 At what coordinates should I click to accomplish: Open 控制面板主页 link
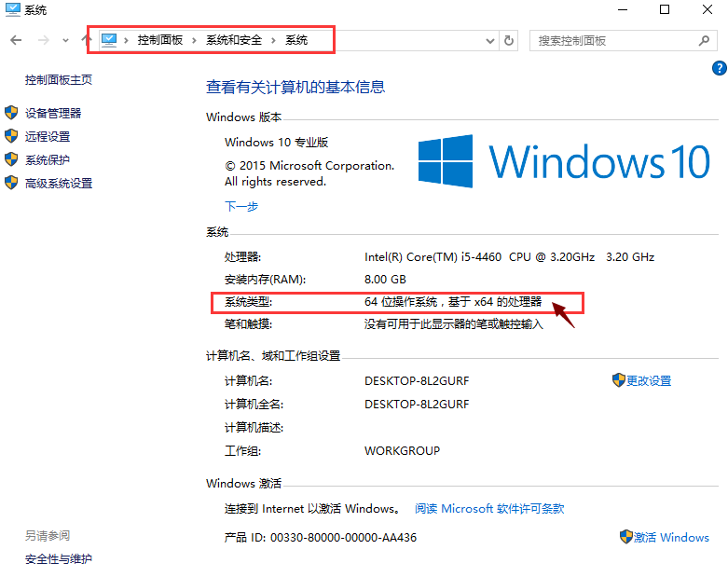(x=59, y=80)
